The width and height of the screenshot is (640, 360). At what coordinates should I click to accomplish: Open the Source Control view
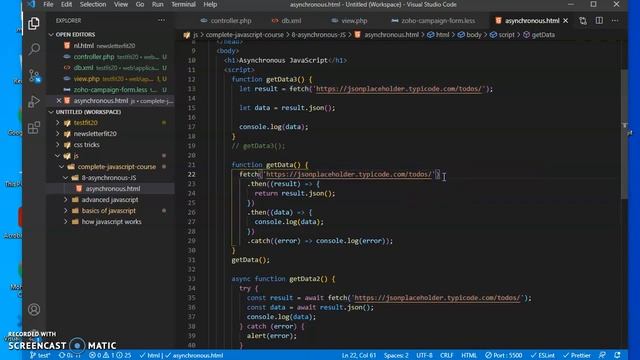pos(34,76)
